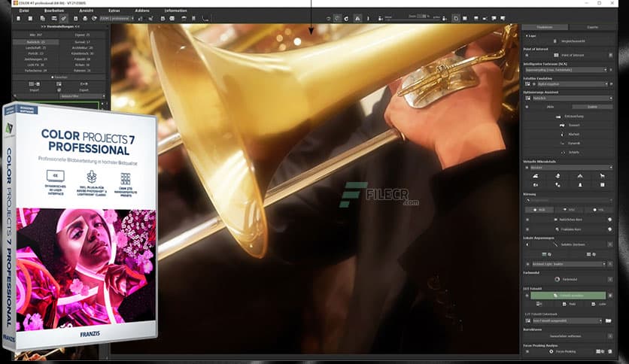The width and height of the screenshot is (629, 364).
Task: Open the Vergleichsansicht comparison view
Action: coord(569,41)
